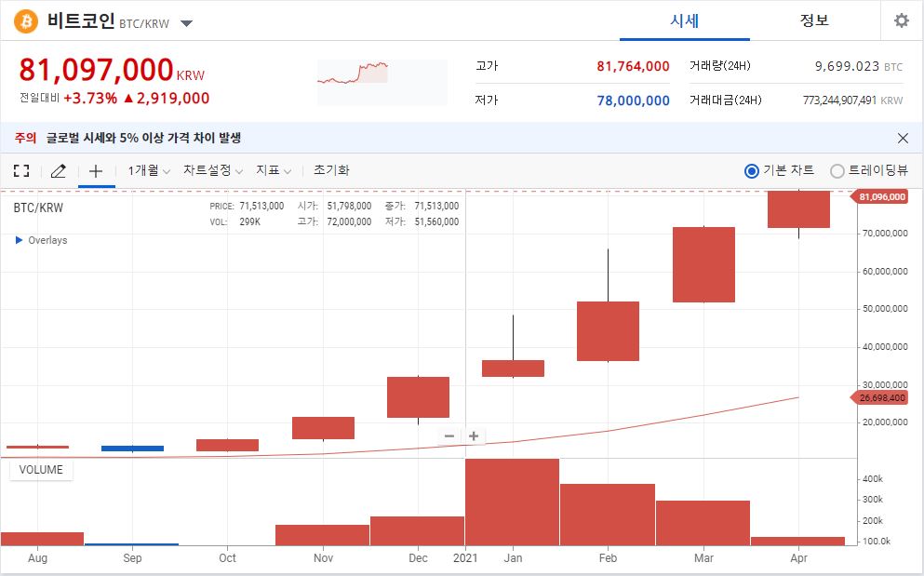Image resolution: width=924 pixels, height=576 pixels.
Task: Select the 트레이딩뷰 radio button
Action: pyautogui.click(x=837, y=171)
